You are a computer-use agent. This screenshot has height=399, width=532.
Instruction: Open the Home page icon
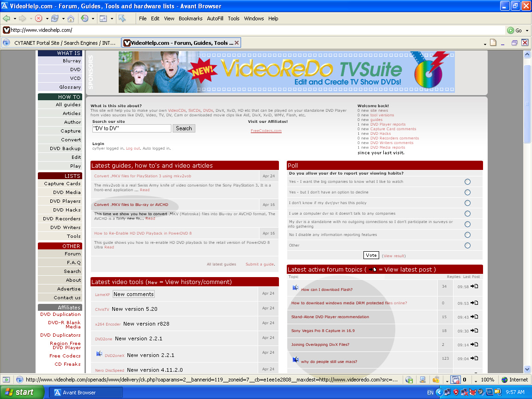(x=71, y=18)
